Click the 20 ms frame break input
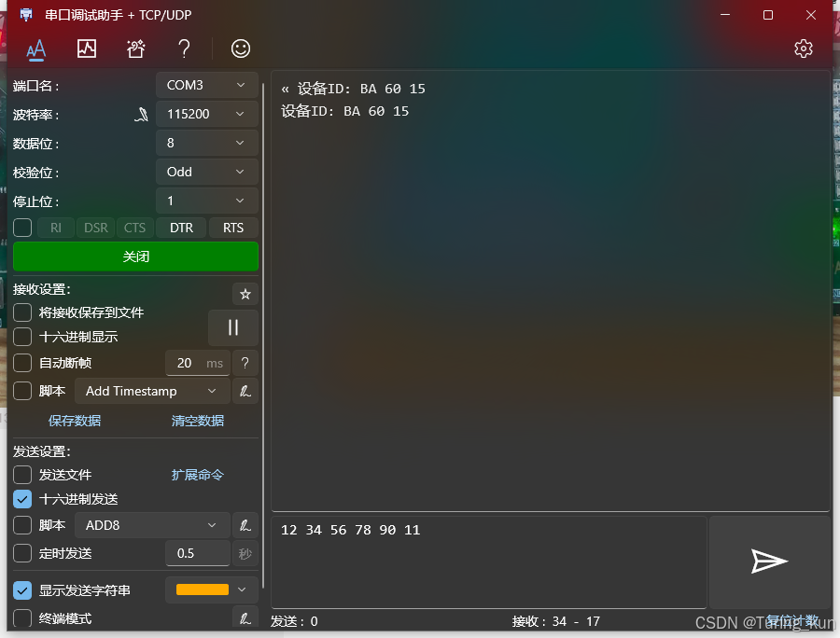The height and width of the screenshot is (638, 840). [x=198, y=363]
